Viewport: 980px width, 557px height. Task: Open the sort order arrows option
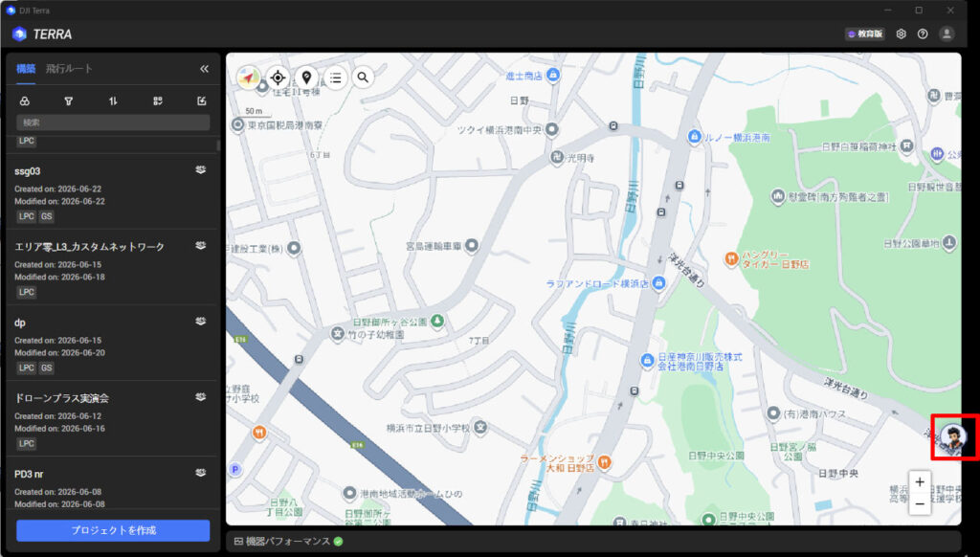[x=113, y=101]
